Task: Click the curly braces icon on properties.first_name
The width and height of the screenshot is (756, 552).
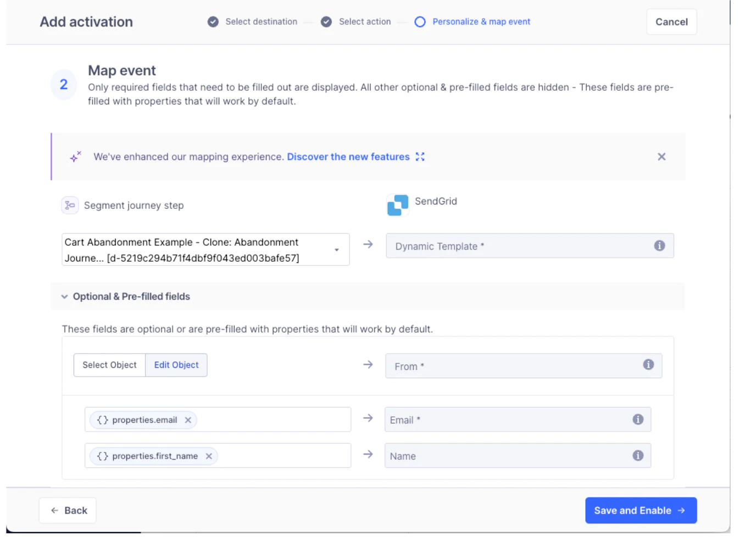Action: (x=103, y=456)
